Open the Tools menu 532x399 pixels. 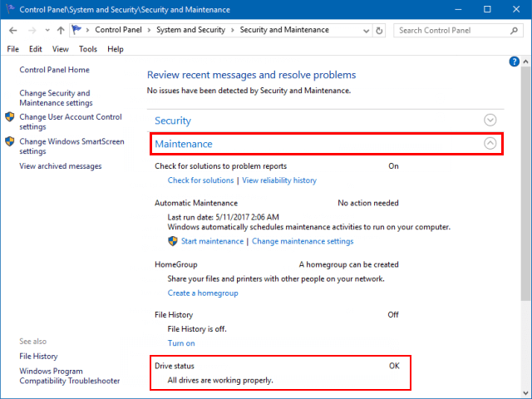coord(88,49)
